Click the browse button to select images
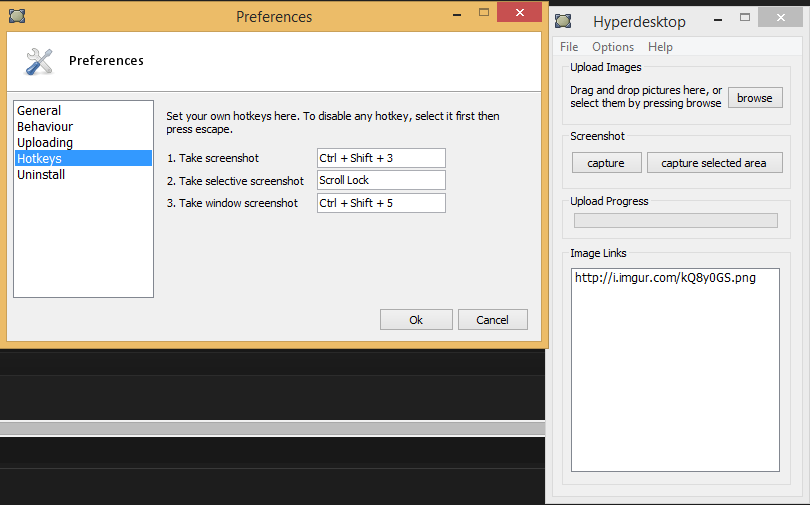The width and height of the screenshot is (810, 505). (x=755, y=98)
